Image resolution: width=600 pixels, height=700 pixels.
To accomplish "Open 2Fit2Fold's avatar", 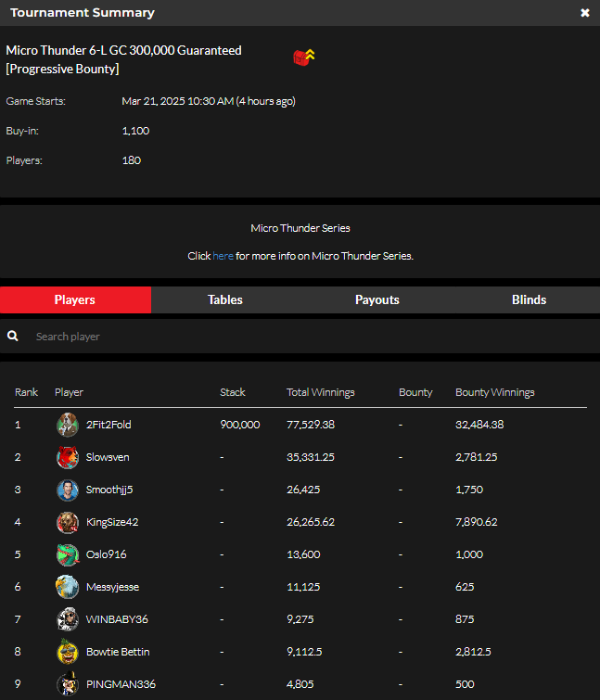I will (x=68, y=425).
